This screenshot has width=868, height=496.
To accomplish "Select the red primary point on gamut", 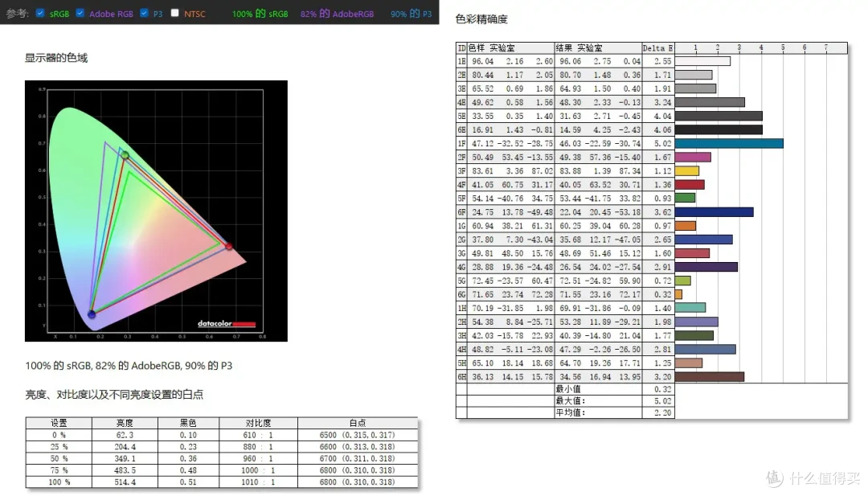I will point(228,246).
